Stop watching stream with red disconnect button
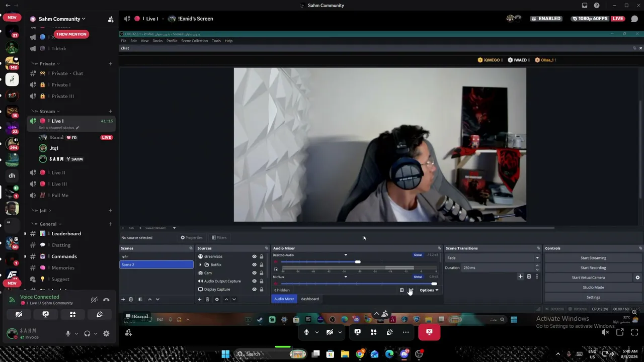 pos(429,332)
